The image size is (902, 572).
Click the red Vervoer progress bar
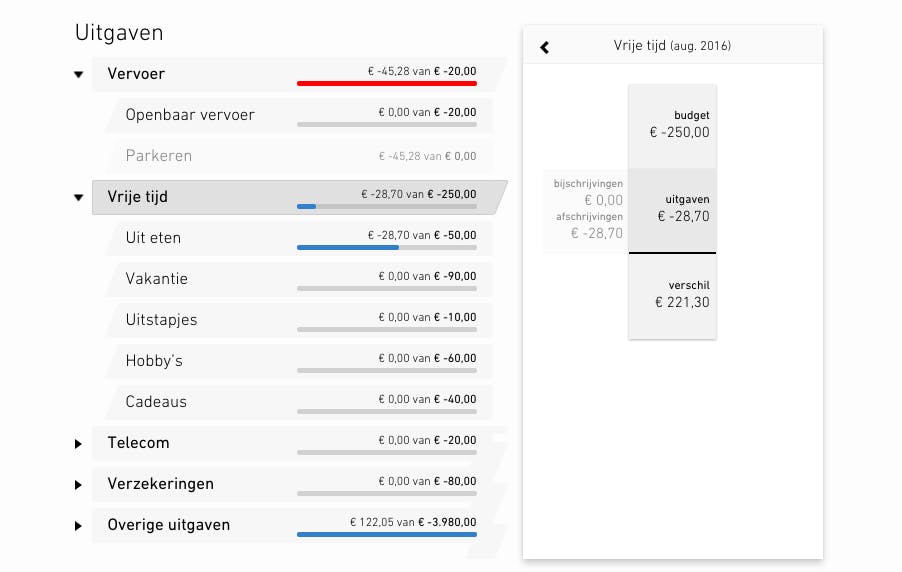tap(386, 84)
